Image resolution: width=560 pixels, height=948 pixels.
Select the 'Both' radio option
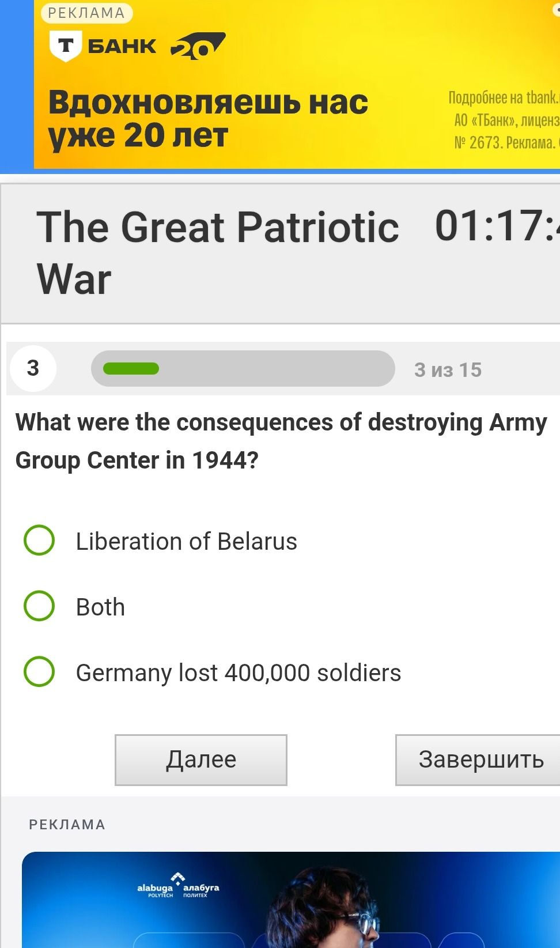pos(39,606)
